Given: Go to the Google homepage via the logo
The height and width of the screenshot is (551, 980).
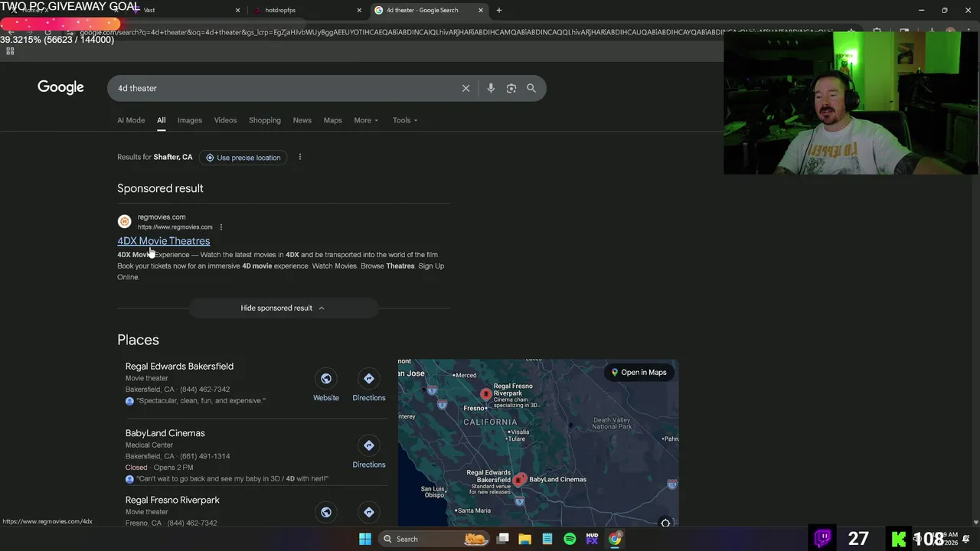Looking at the screenshot, I should (x=60, y=87).
